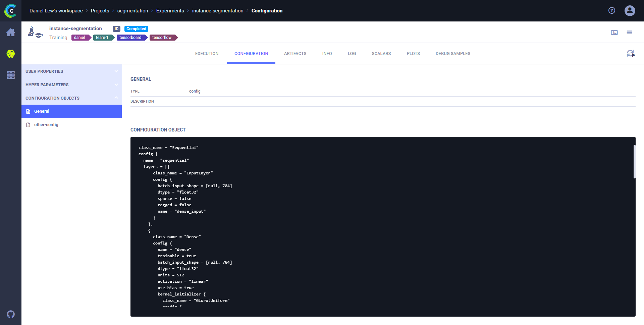The width and height of the screenshot is (644, 325).
Task: Select the green Projects brain icon in sidebar
Action: tap(11, 54)
